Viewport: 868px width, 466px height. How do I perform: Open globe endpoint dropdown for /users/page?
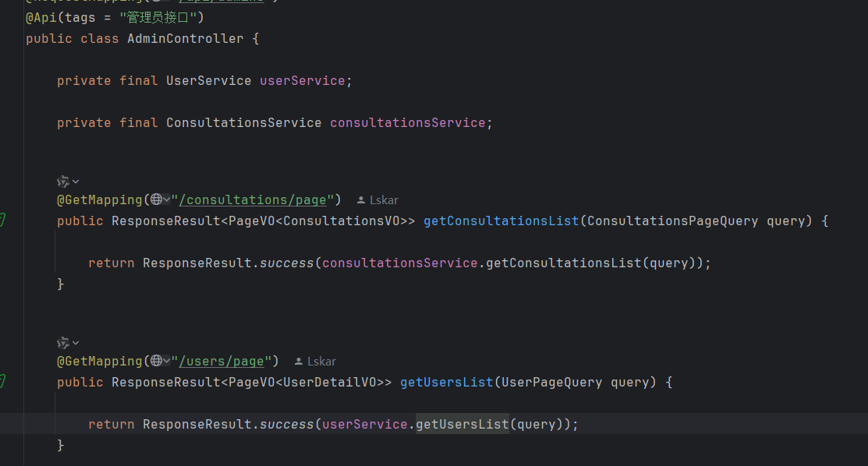[161, 361]
